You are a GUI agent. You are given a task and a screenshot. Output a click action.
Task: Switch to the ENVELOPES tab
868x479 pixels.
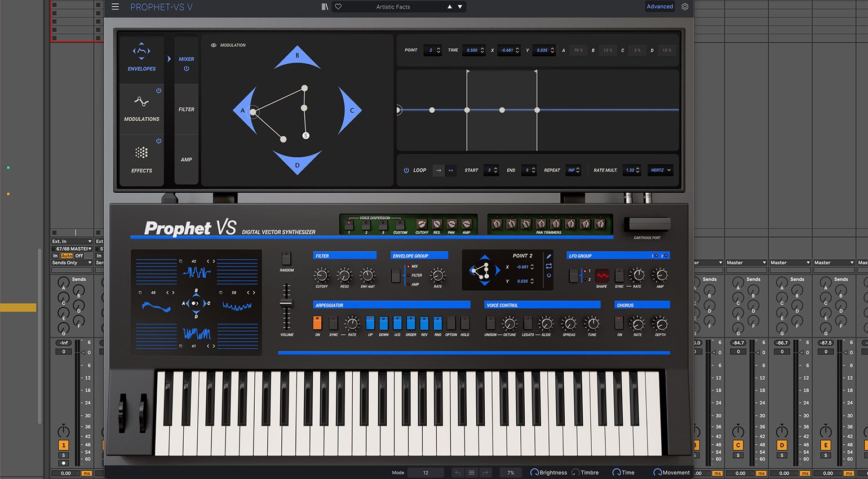click(x=141, y=58)
